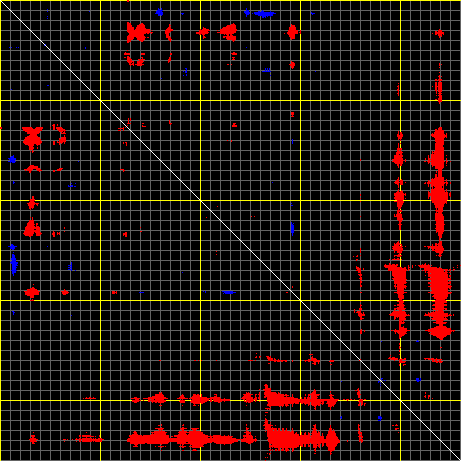Click the red diamond at the bottom of the right band
This screenshot has width=461, height=461.
440,332
